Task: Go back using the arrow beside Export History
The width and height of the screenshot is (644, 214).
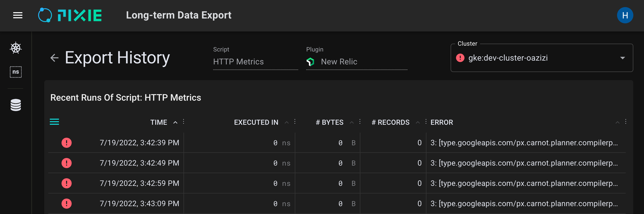Action: coord(54,58)
